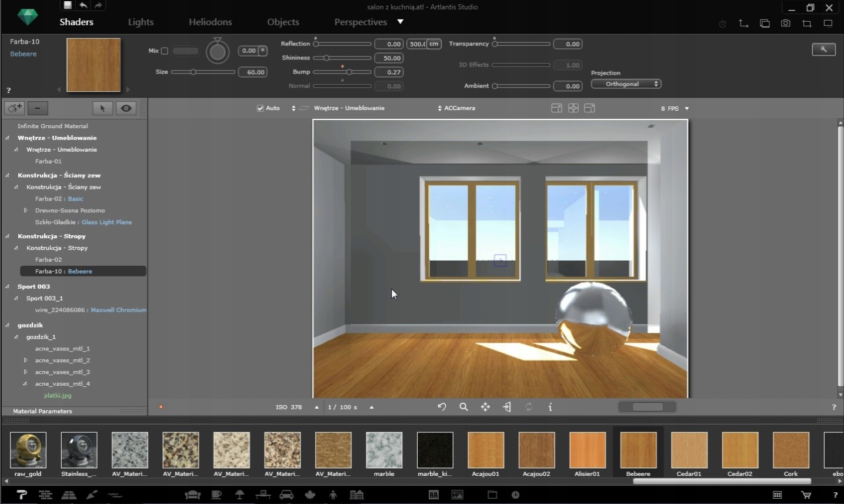Expand the Drewno-Sosna Poziomo tree item
Viewport: 844px width, 504px height.
[25, 211]
